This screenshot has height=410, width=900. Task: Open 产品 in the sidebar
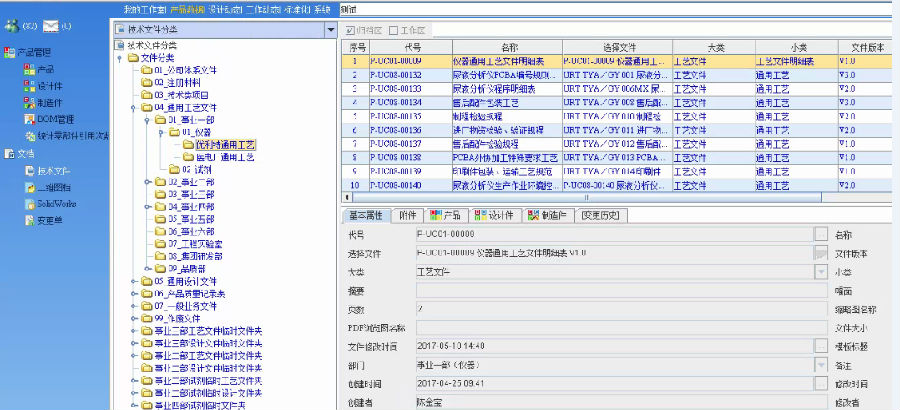point(45,69)
